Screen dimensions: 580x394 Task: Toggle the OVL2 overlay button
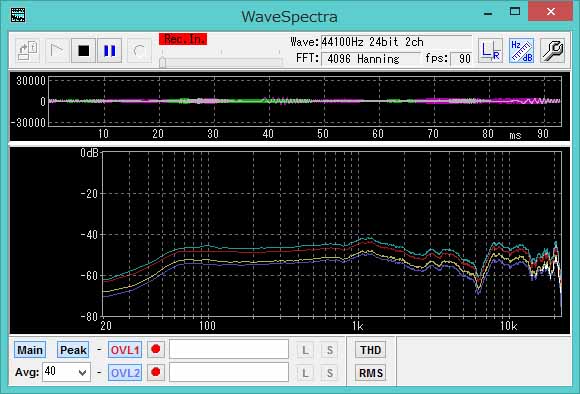[125, 373]
